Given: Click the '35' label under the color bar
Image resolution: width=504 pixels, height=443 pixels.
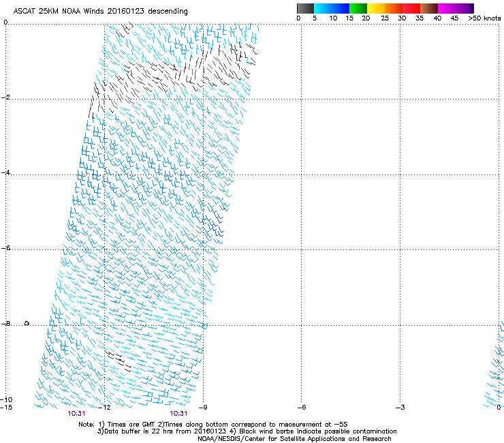Looking at the screenshot, I should (420, 18).
